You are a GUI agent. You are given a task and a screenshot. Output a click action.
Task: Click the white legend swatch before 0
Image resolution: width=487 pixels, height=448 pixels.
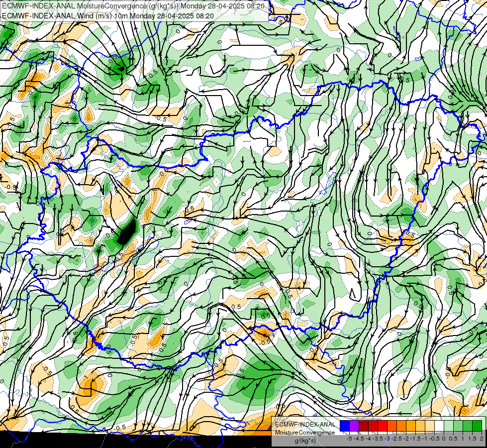pos(439,426)
